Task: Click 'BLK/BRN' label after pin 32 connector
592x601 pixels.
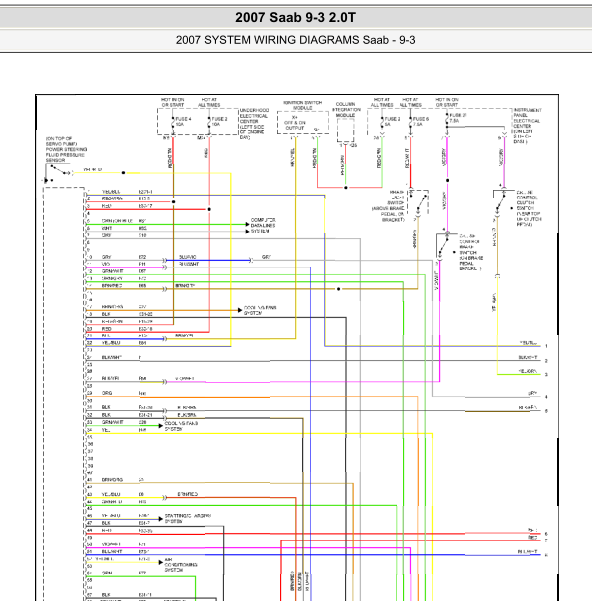Action: tap(187, 415)
